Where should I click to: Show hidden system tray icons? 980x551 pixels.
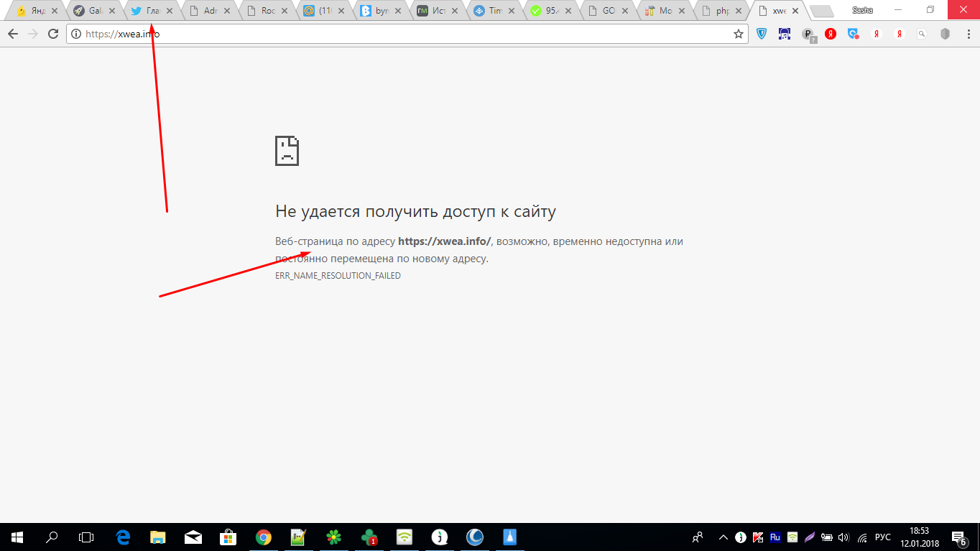[x=722, y=537]
